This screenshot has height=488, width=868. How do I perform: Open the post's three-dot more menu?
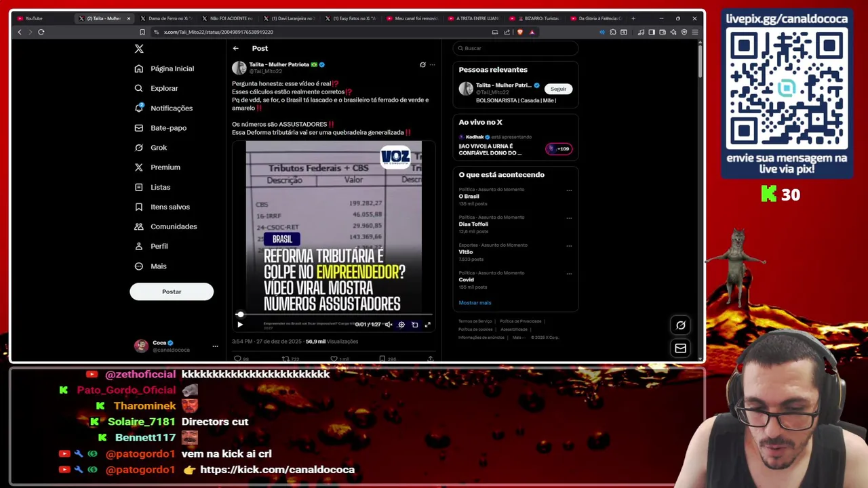(432, 64)
